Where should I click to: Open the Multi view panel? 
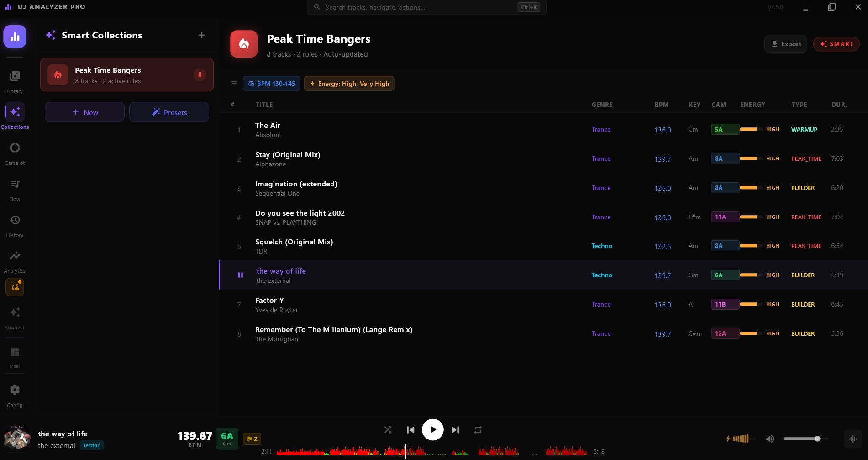15,356
